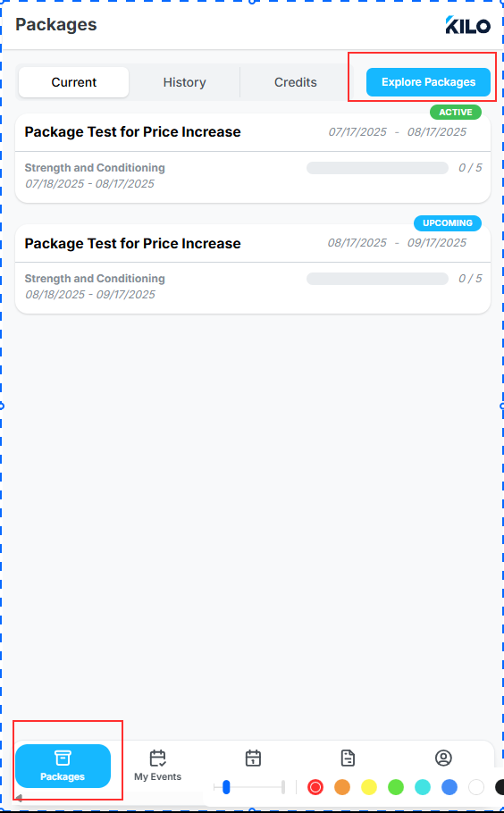Pick the orange color swatch
This screenshot has height=813, width=504.
coord(342,787)
